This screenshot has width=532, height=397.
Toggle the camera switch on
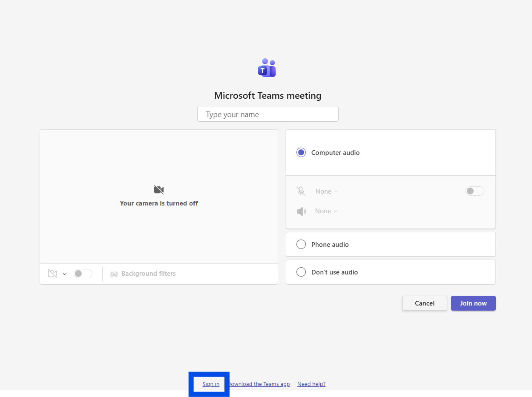(x=83, y=274)
